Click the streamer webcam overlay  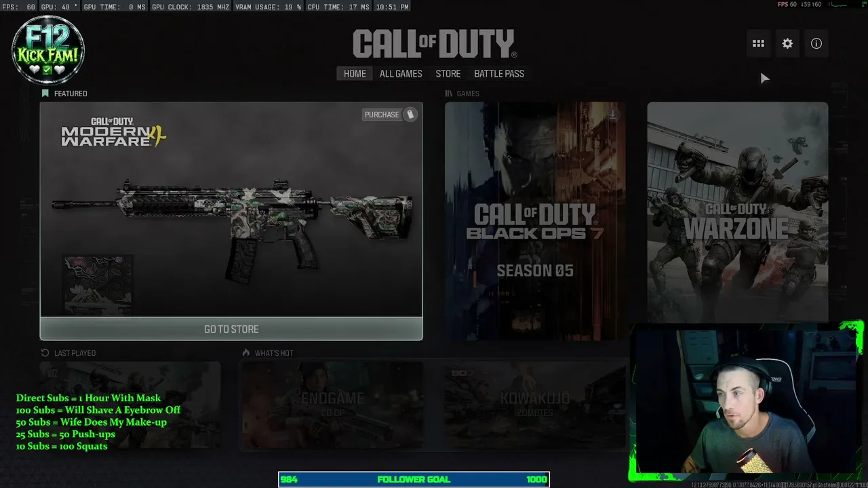pos(746,403)
